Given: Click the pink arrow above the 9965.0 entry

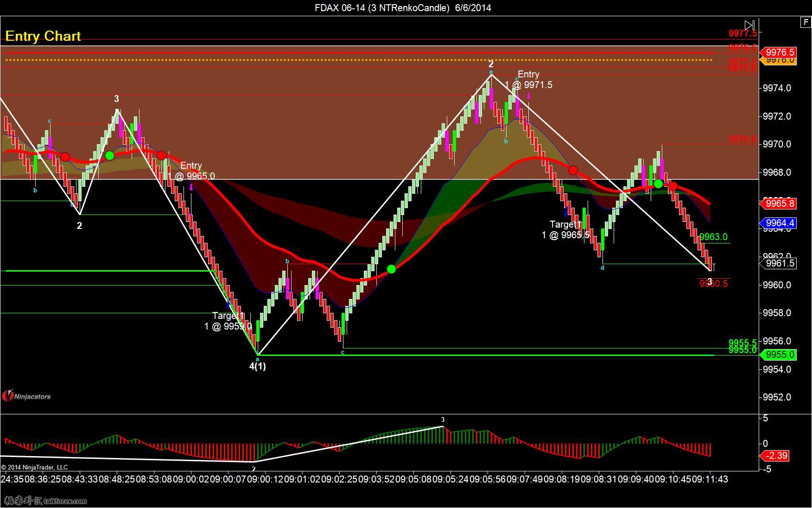Looking at the screenshot, I should (x=191, y=187).
